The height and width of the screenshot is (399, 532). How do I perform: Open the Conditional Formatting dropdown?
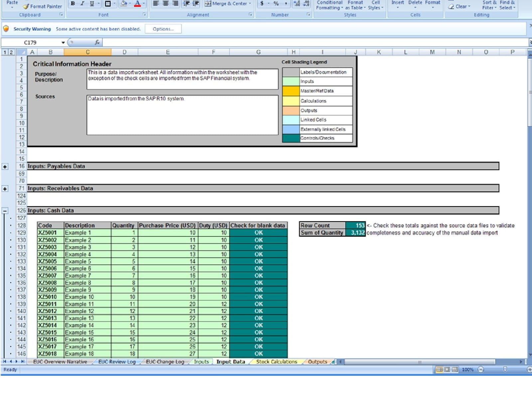coord(329,5)
